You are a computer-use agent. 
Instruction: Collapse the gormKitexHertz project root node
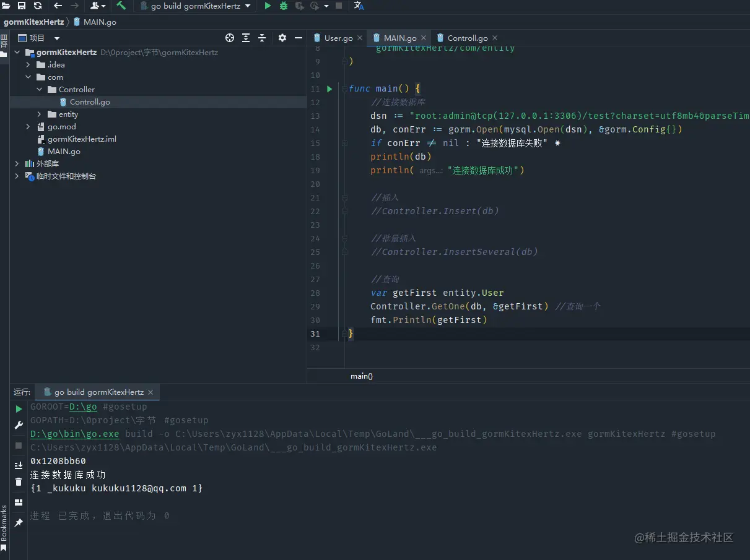17,53
